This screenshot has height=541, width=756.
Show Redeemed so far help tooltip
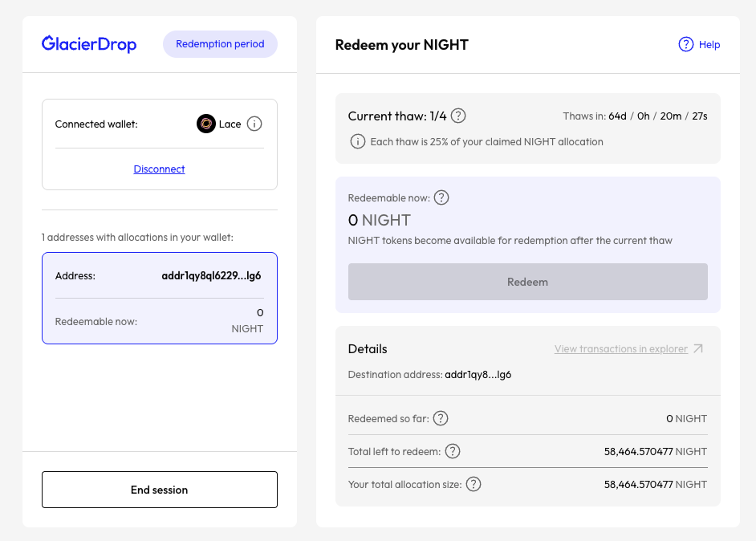(441, 418)
